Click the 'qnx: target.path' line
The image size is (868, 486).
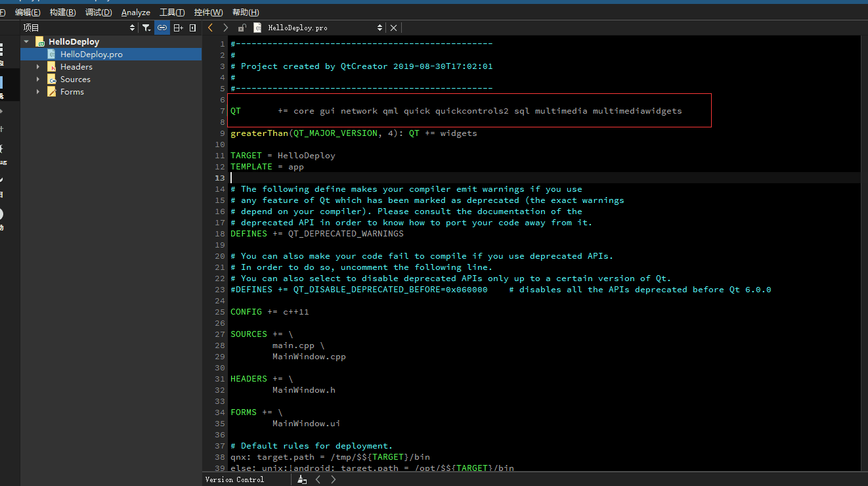tap(330, 457)
